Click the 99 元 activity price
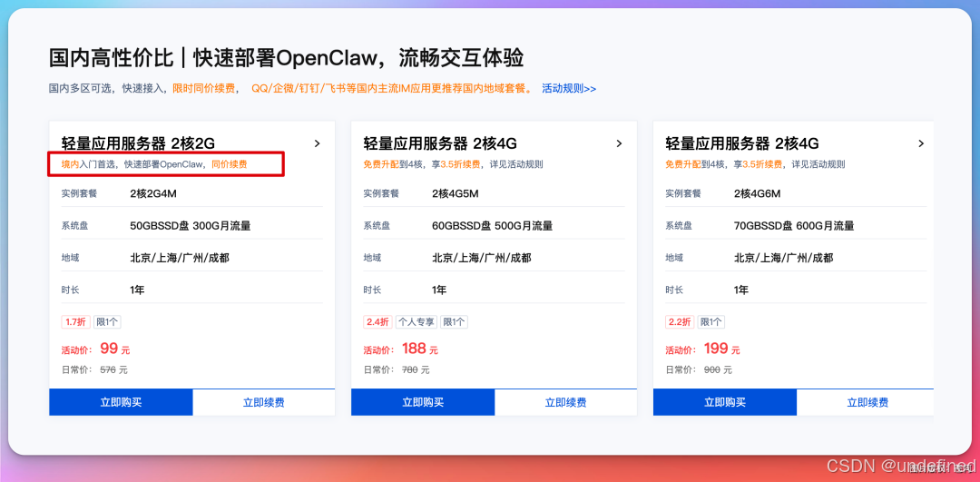980x482 pixels. [114, 349]
